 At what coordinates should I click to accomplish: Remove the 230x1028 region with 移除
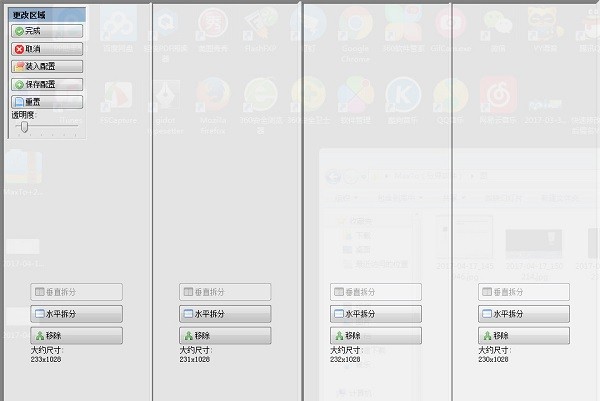click(x=524, y=336)
